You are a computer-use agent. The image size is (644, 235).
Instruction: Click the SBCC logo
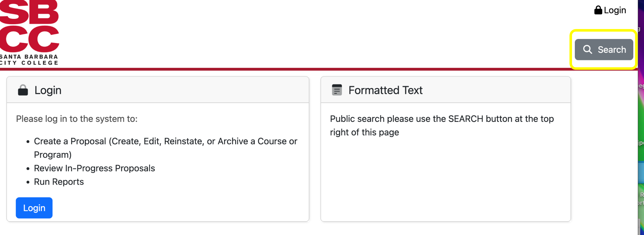29,32
